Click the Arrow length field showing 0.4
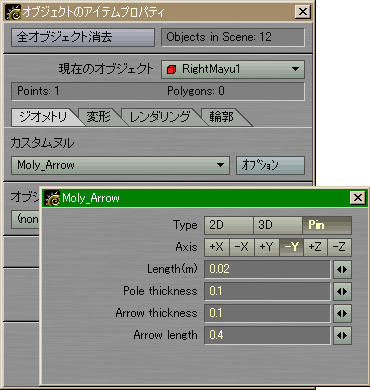 (x=267, y=335)
